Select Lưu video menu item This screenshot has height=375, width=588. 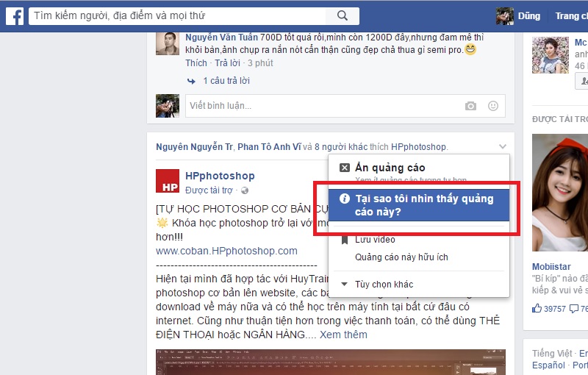[419, 239]
